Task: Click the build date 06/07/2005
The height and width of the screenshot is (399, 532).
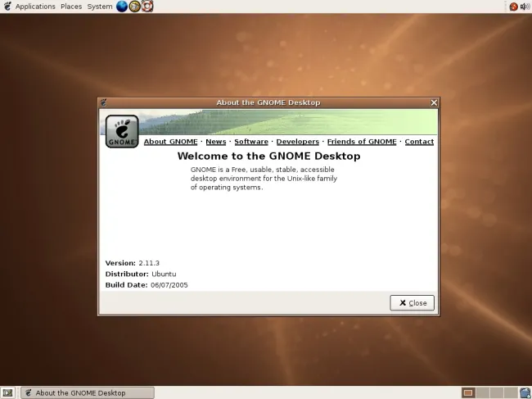Action: tap(169, 285)
